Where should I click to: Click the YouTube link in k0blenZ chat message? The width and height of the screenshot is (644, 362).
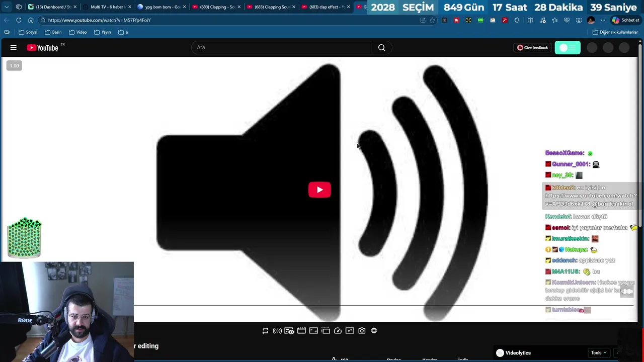[x=591, y=200]
